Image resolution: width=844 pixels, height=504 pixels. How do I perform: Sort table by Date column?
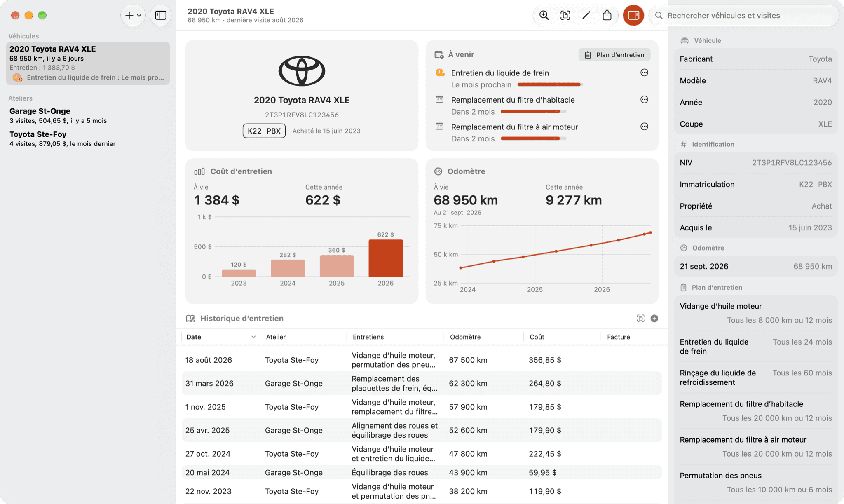point(220,337)
